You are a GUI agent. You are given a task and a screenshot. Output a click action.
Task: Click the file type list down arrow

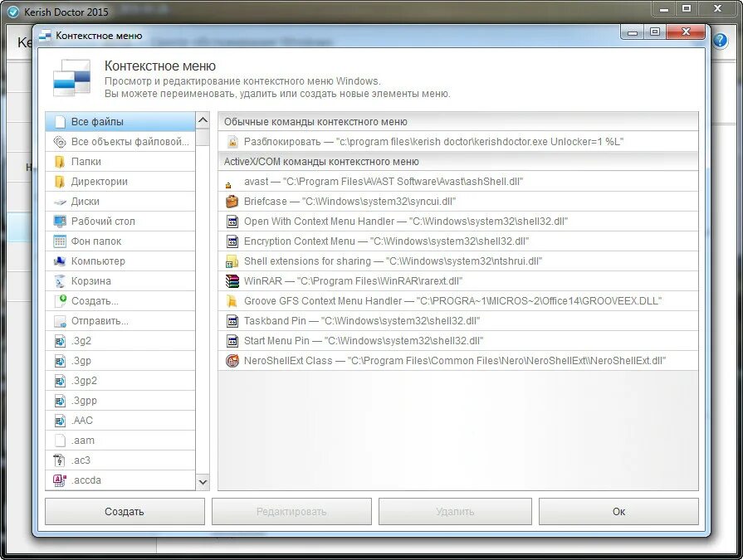pos(203,482)
